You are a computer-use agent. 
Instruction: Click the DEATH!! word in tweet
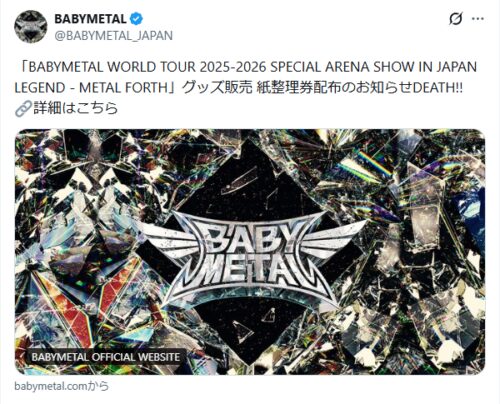pyautogui.click(x=438, y=88)
